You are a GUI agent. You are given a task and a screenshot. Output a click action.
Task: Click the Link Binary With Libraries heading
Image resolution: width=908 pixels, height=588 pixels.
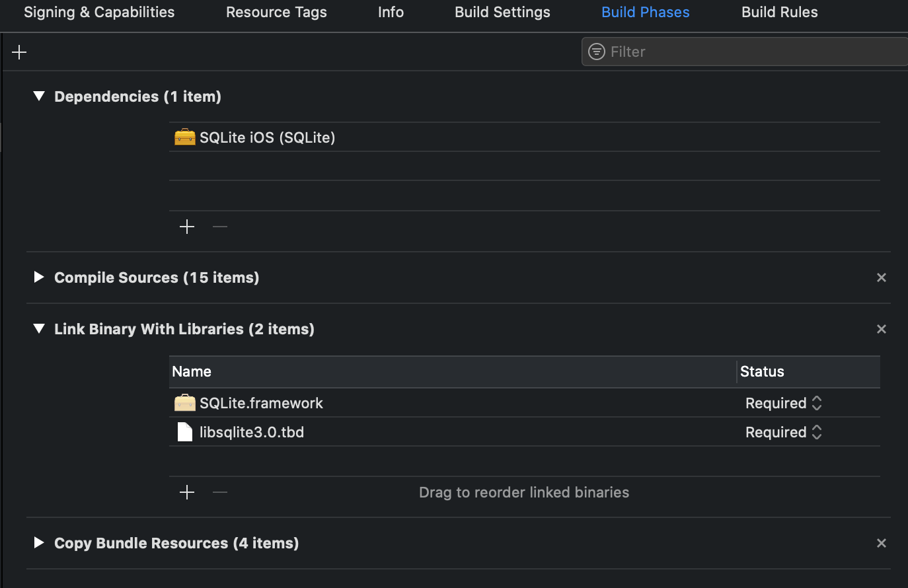184,329
